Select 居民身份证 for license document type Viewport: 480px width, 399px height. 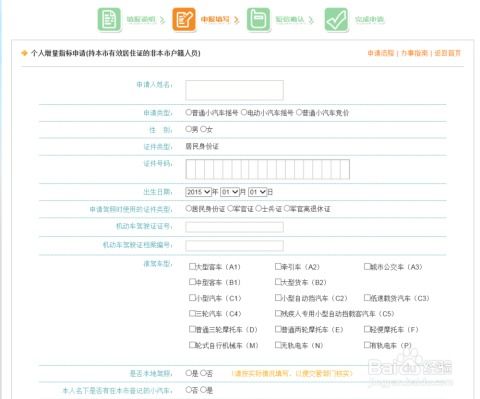pyautogui.click(x=189, y=209)
